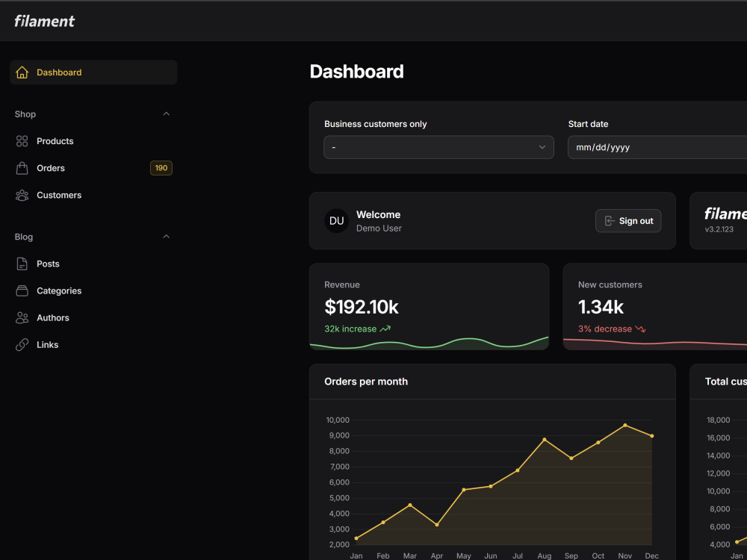Click the 190 orders badge
Viewport: 747px width, 560px height.
[161, 168]
